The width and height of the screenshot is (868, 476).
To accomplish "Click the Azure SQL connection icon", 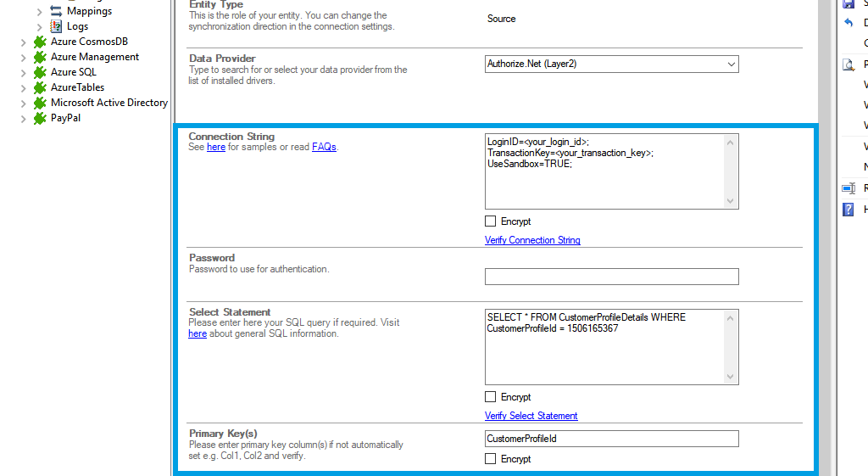I will tap(40, 72).
